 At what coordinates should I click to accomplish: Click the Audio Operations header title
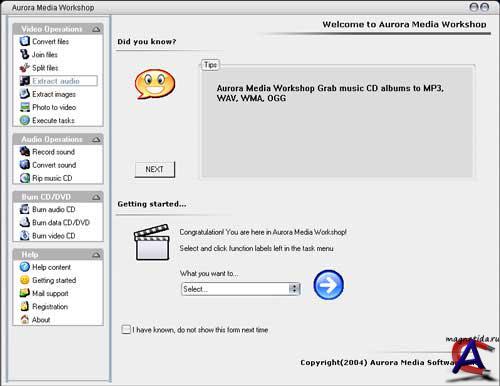[52, 139]
